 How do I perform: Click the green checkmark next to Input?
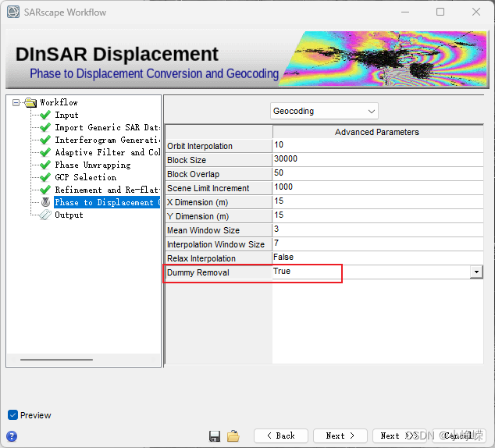pyautogui.click(x=45, y=115)
